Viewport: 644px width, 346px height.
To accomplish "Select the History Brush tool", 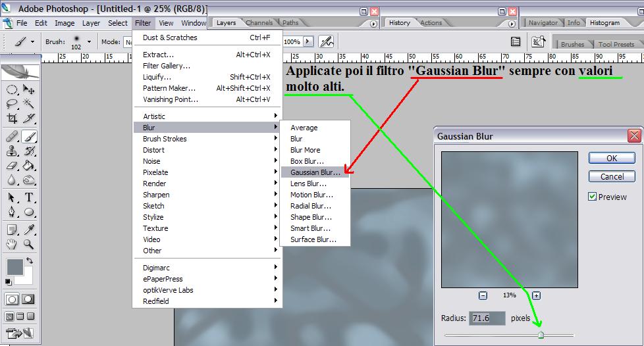I will click(29, 151).
